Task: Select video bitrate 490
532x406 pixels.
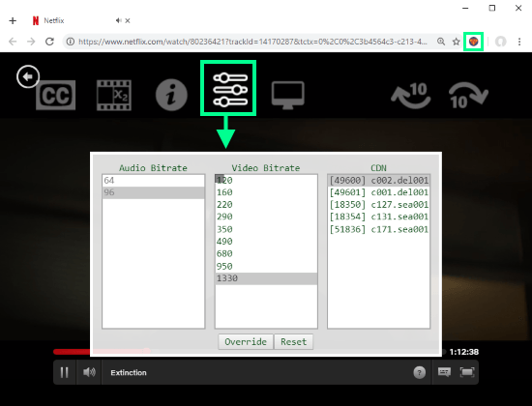Action: click(x=266, y=242)
